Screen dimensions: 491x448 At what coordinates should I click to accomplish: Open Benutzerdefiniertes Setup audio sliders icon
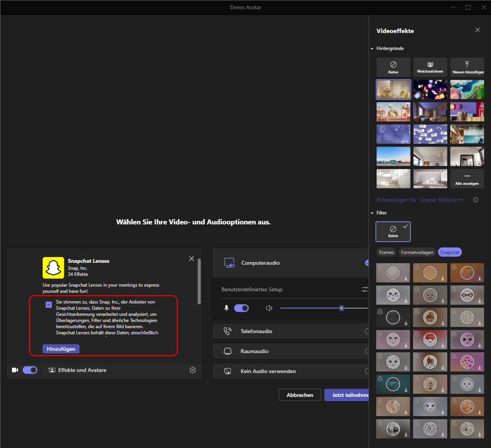coord(365,289)
